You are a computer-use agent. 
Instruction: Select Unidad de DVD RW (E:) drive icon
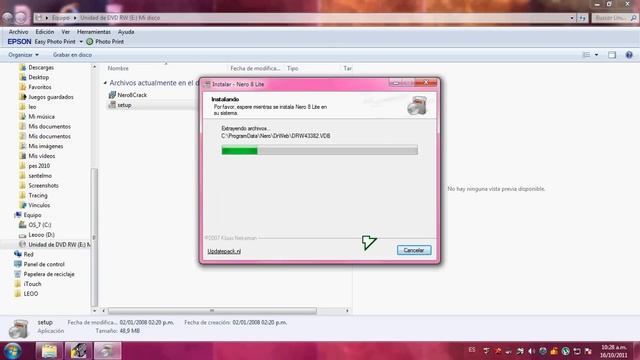[23, 244]
